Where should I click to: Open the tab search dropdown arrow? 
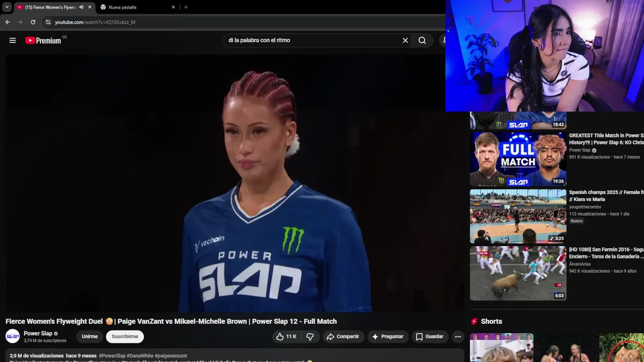(7, 7)
